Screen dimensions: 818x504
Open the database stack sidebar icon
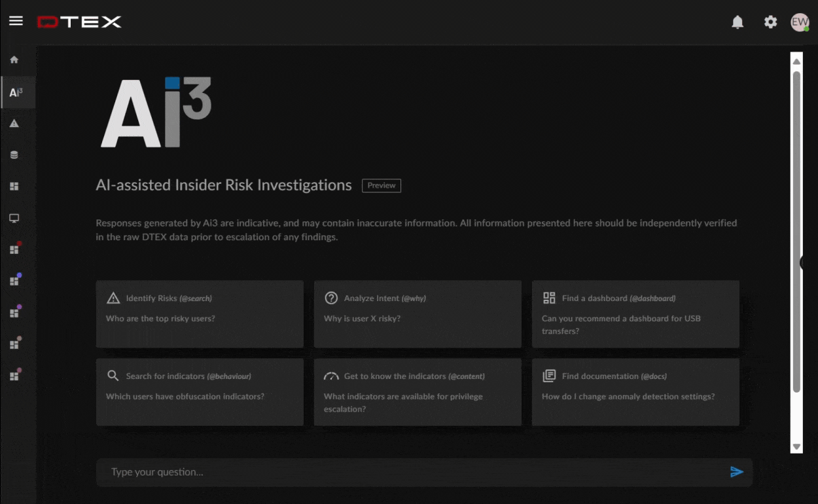pos(14,155)
